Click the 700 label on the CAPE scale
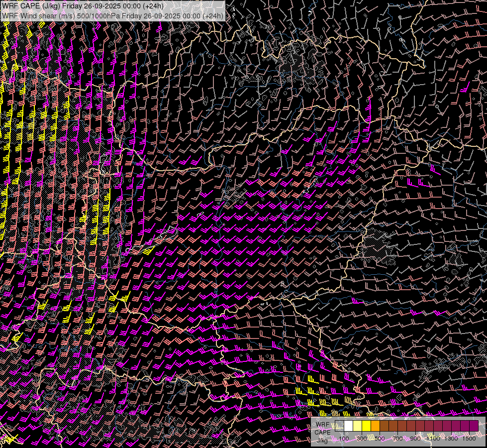 tap(397, 439)
